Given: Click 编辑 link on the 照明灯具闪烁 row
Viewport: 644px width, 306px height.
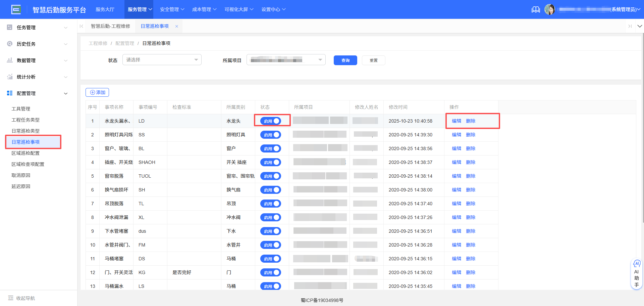Looking at the screenshot, I should [x=457, y=134].
